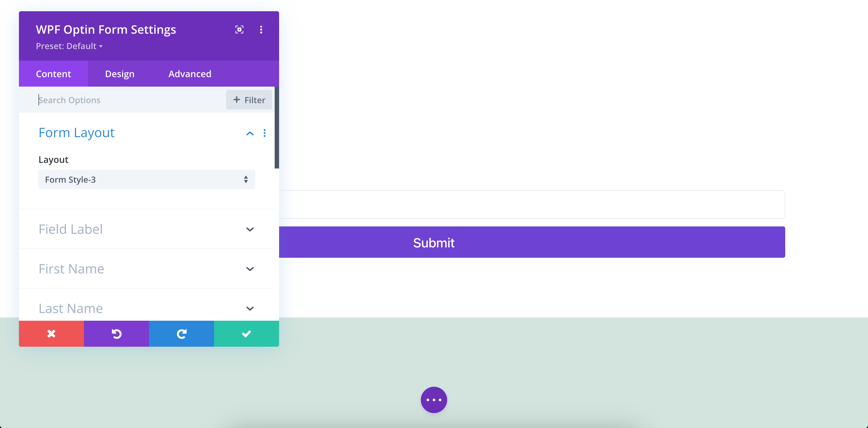Click the discard/cancel X icon

(51, 333)
